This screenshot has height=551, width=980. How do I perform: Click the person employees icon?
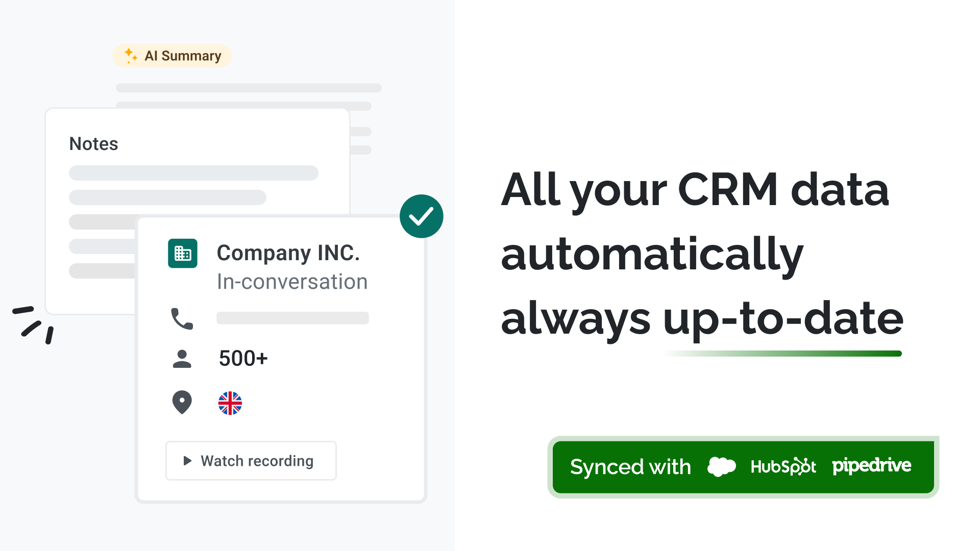click(x=182, y=359)
